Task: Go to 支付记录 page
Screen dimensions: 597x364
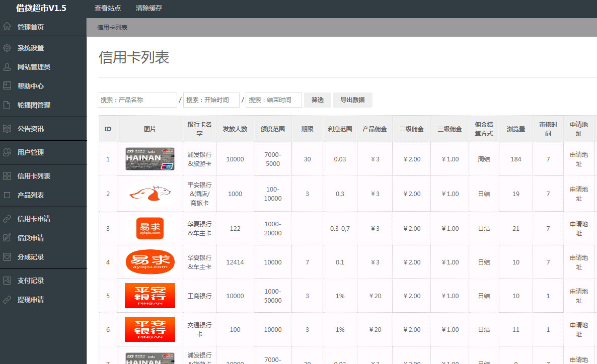Action: click(x=31, y=281)
